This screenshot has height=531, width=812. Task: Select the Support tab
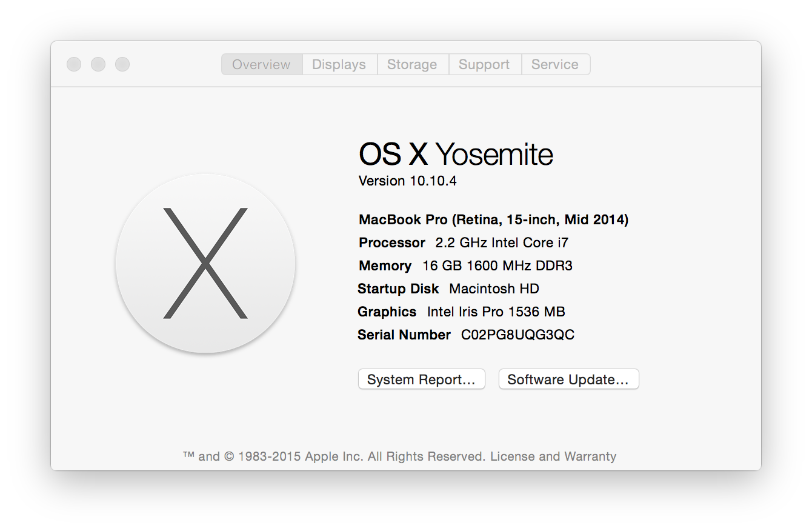click(484, 64)
